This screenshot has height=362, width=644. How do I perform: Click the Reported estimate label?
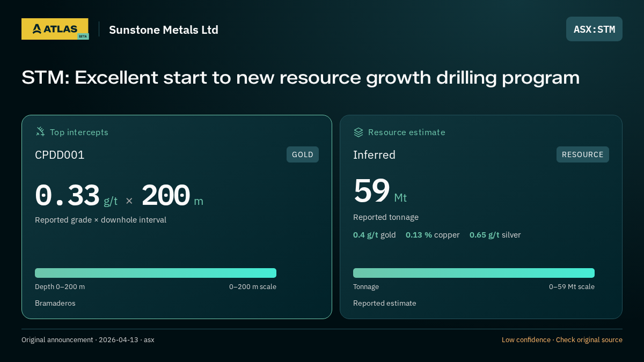pyautogui.click(x=385, y=303)
